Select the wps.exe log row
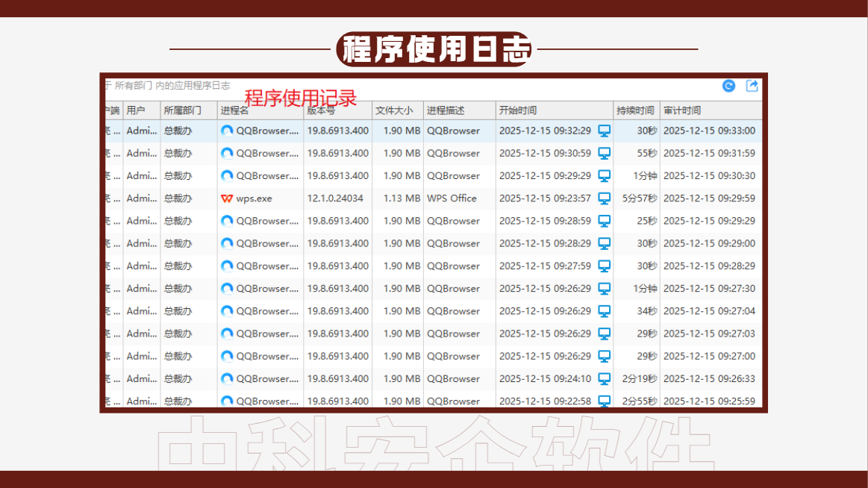This screenshot has width=868, height=488. (x=434, y=198)
